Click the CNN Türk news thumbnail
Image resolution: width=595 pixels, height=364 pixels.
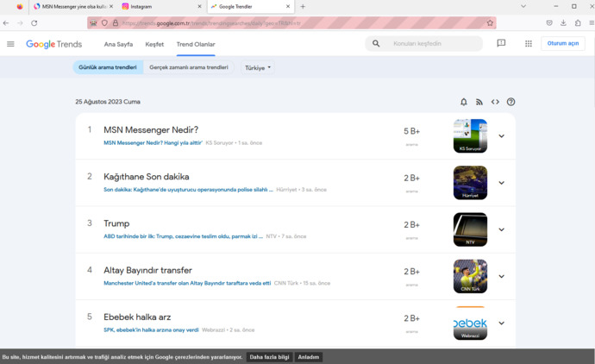coord(470,276)
